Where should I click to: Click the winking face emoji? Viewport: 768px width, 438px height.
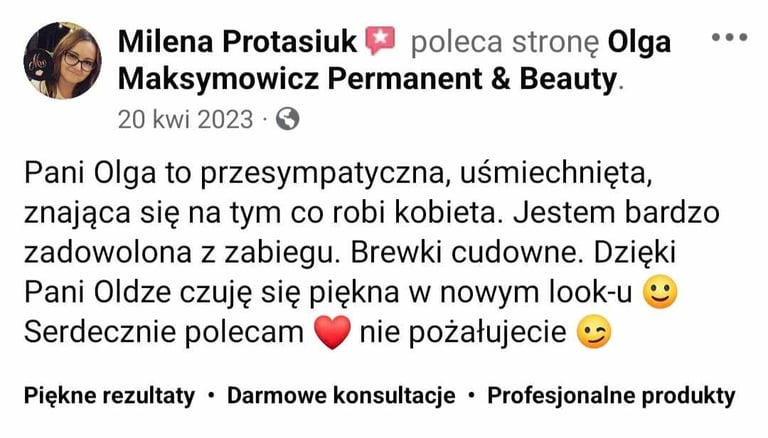(x=594, y=332)
